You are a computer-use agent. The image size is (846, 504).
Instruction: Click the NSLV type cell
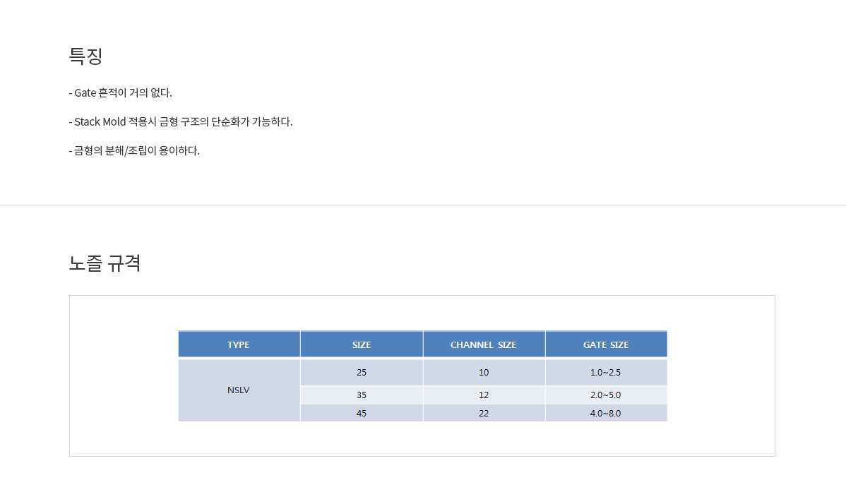tap(239, 390)
